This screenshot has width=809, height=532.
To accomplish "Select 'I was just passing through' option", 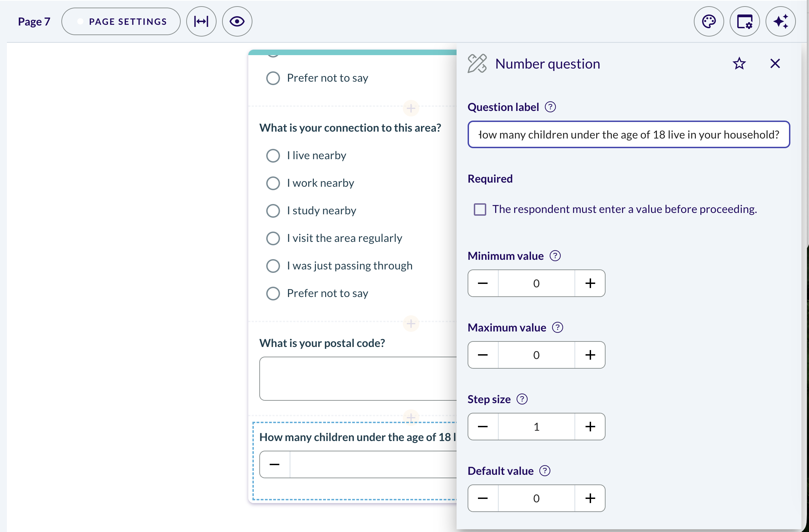I will (273, 266).
